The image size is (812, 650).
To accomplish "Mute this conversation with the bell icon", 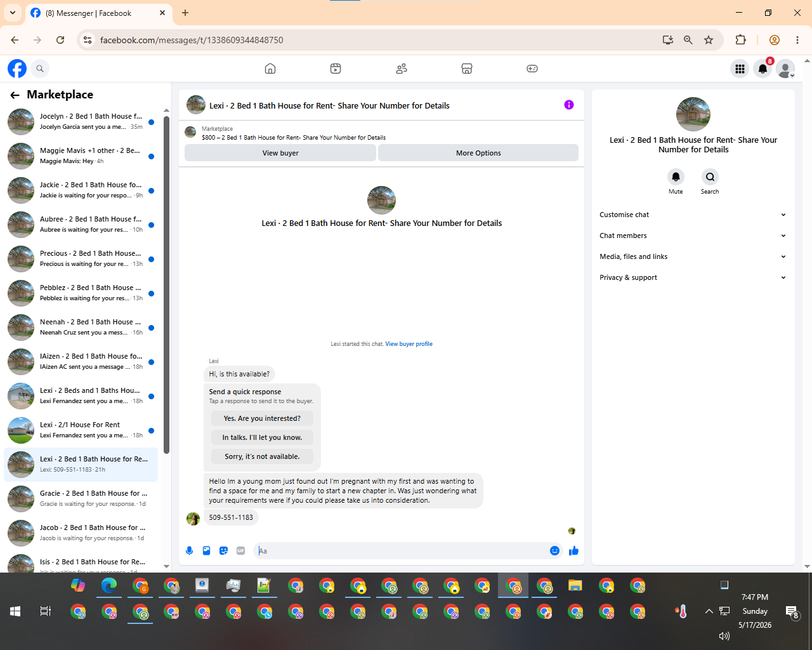I will [676, 177].
